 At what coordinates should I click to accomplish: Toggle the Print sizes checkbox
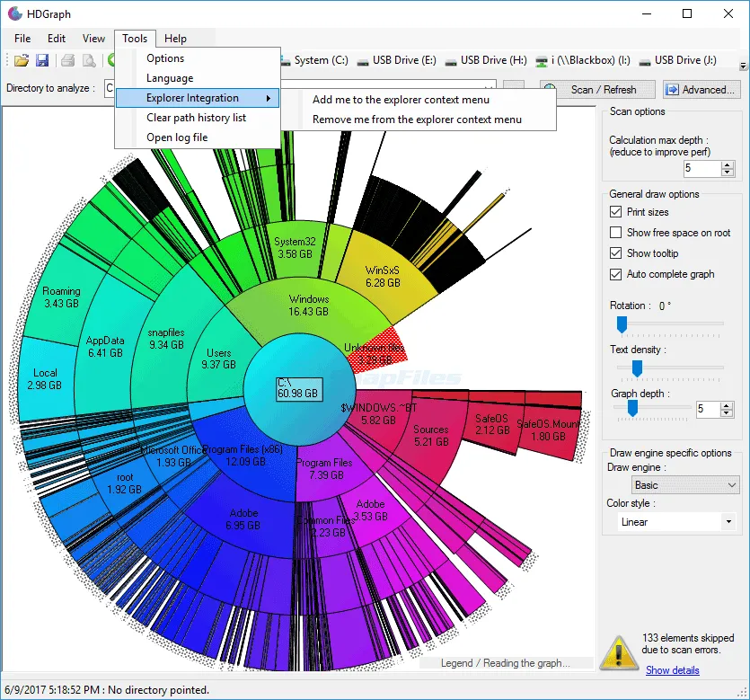click(615, 211)
